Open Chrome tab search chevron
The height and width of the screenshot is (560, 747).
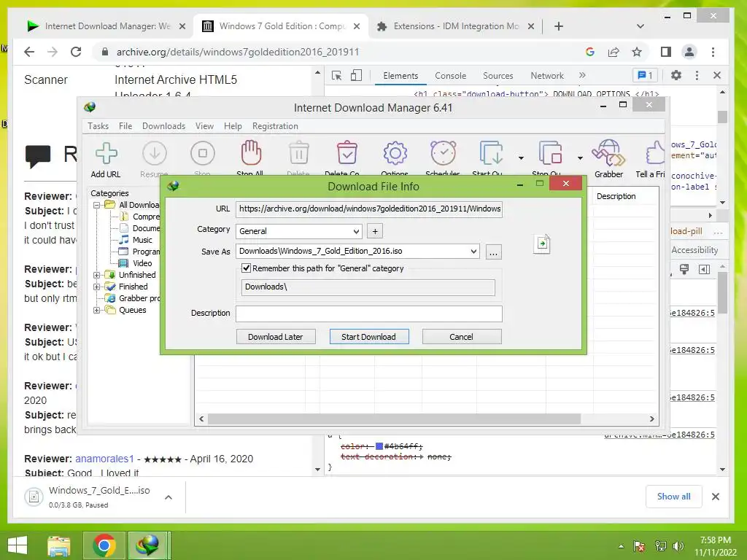(640, 26)
